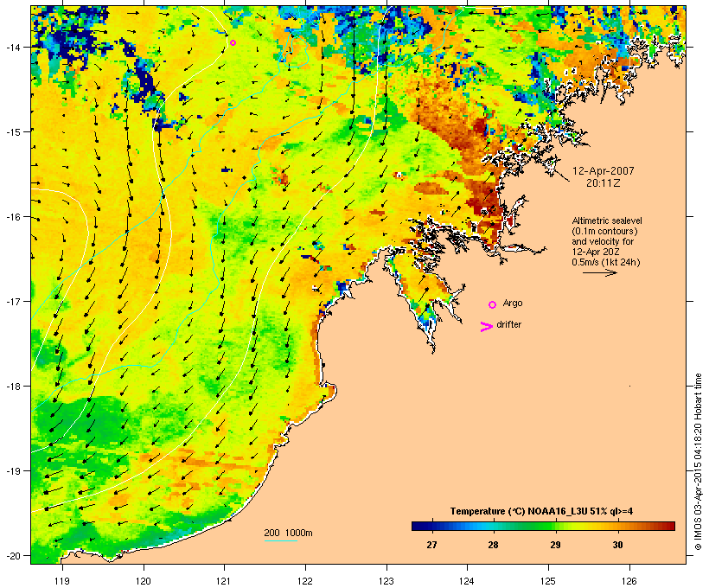709x588 pixels.
Task: Click the longitude label '123'
Action: [386, 581]
